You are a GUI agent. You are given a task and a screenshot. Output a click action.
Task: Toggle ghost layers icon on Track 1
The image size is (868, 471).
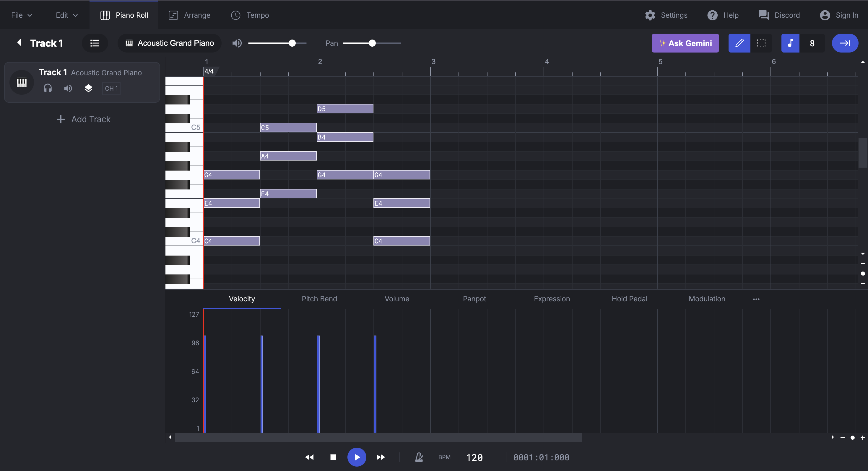(88, 88)
